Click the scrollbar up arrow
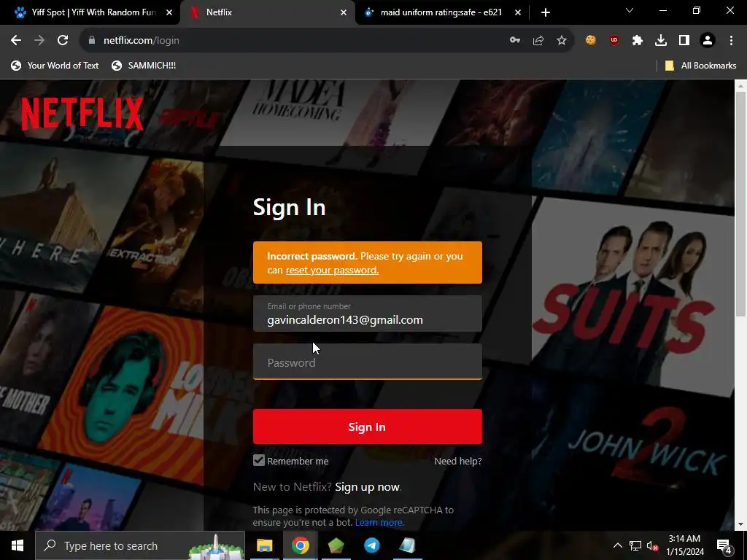This screenshot has width=747, height=560. pyautogui.click(x=740, y=86)
